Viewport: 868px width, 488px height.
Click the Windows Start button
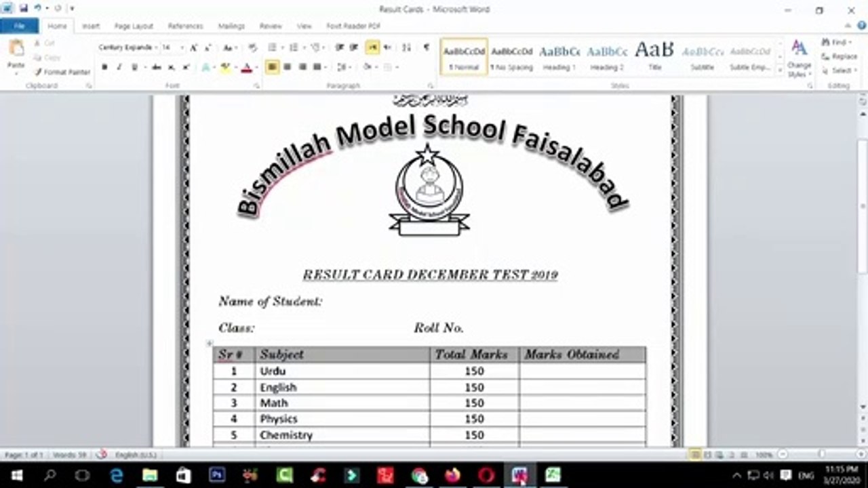[16, 475]
